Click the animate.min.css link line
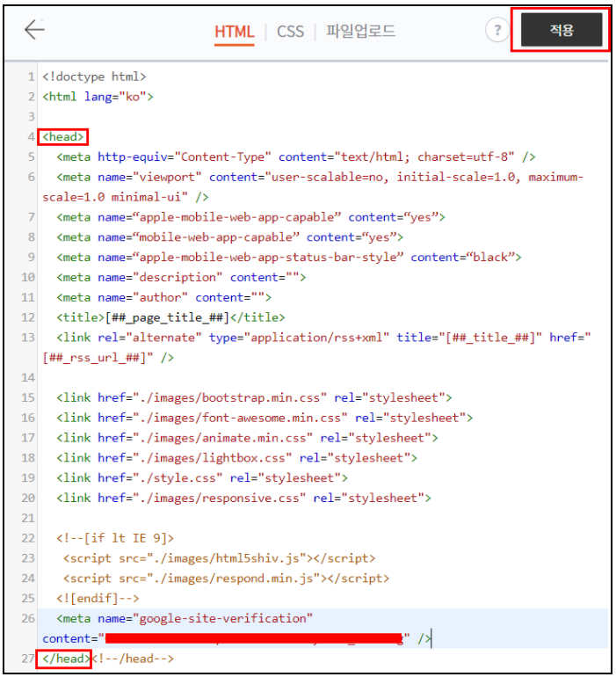The height and width of the screenshot is (677, 616). [x=247, y=438]
